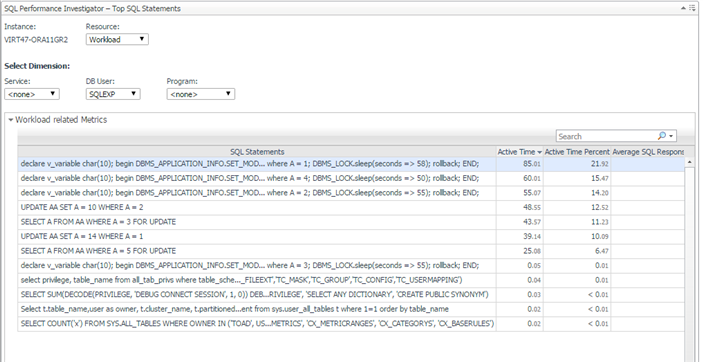703x362 pixels.
Task: Open the DB User dropdown showing SQLEXP
Action: coord(113,94)
